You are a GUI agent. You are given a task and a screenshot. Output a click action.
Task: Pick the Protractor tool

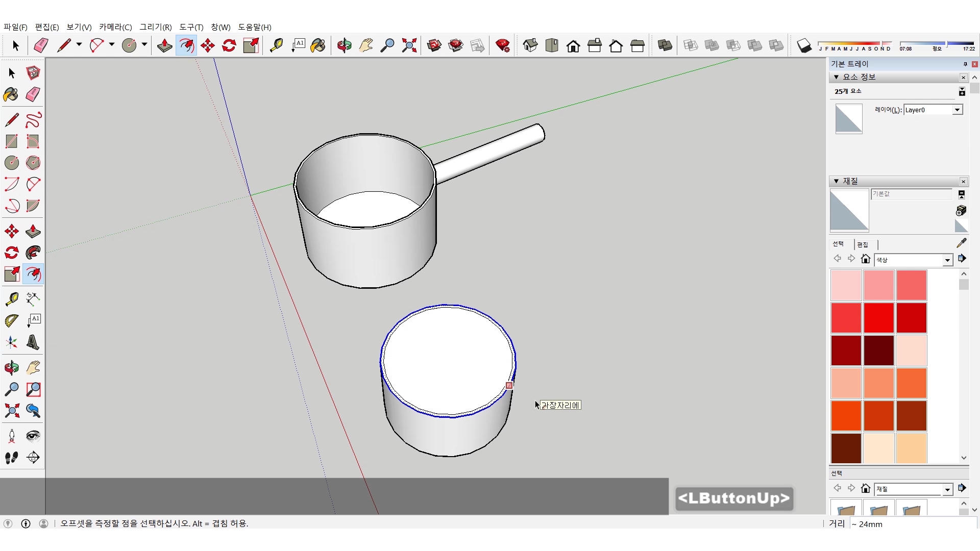(x=12, y=320)
